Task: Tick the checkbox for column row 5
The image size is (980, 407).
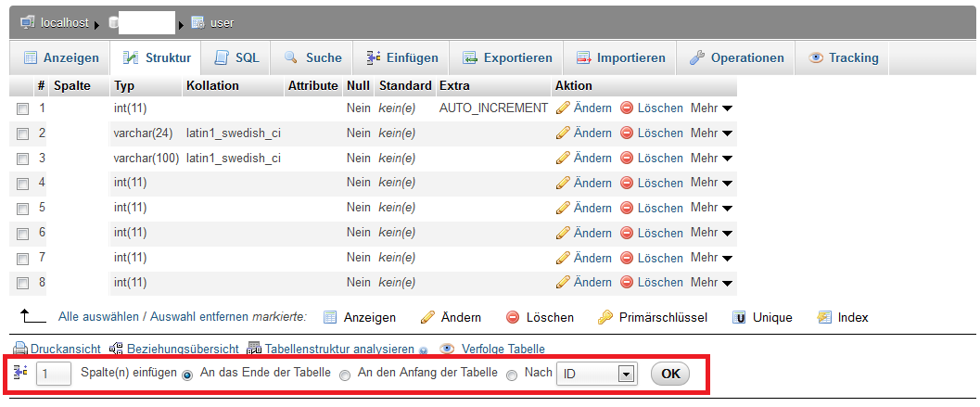Action: (x=22, y=209)
